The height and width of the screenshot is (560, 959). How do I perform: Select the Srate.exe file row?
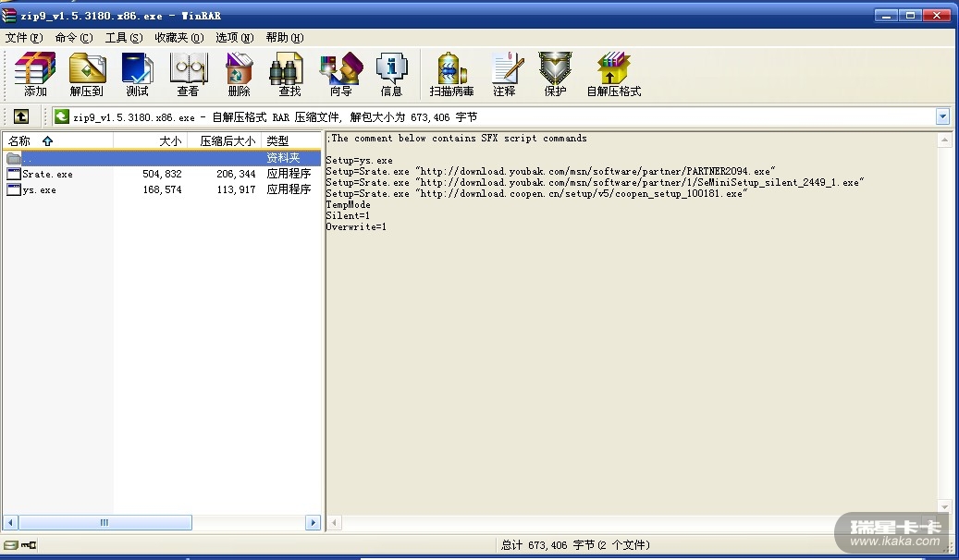pos(162,174)
